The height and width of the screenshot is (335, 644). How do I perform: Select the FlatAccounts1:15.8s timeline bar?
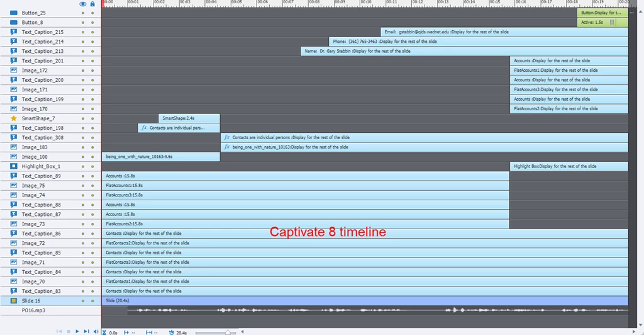[306, 185]
